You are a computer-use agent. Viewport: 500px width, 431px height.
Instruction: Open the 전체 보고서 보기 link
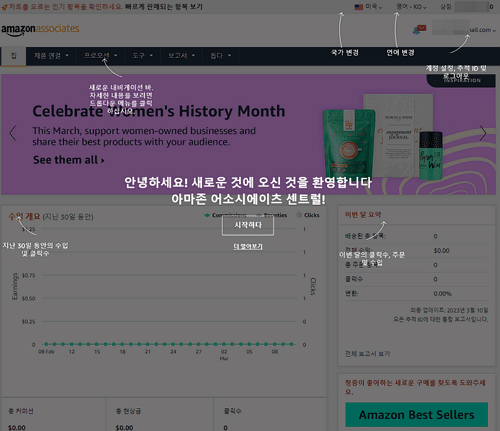pyautogui.click(x=367, y=354)
